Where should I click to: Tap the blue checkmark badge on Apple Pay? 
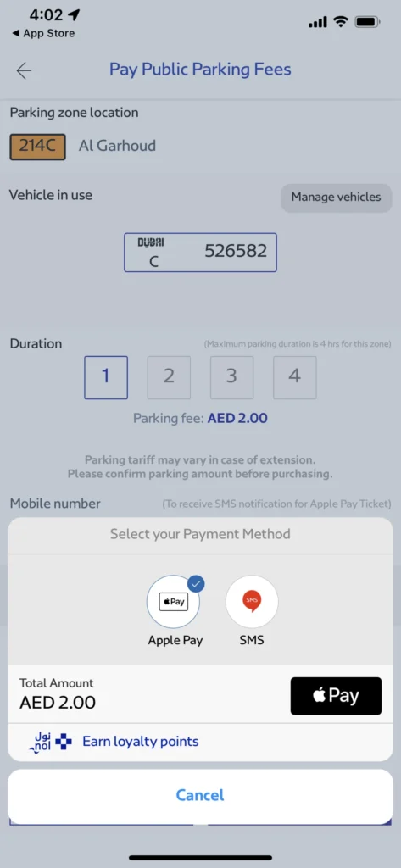(194, 584)
